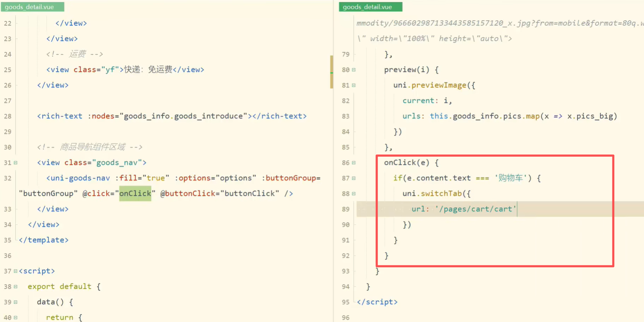
Task: Click the closing </script> tag on line 95
Action: [x=377, y=302]
